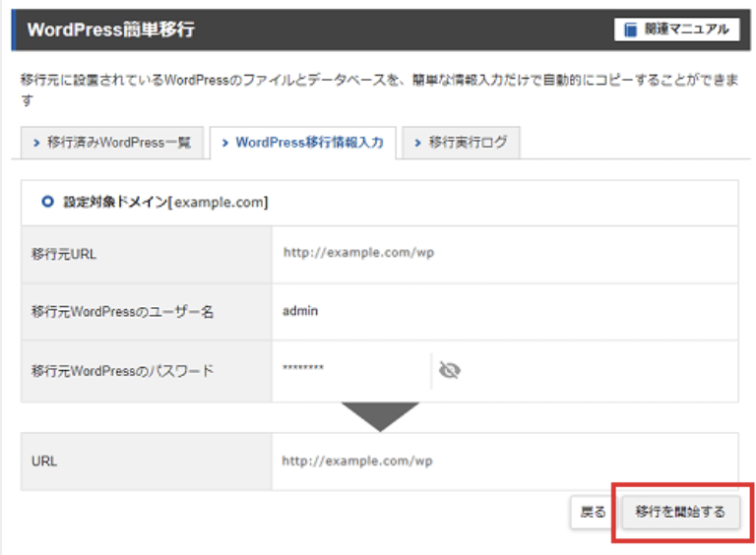
Task: Start migration with 移行を開始する button
Action: coord(680,512)
